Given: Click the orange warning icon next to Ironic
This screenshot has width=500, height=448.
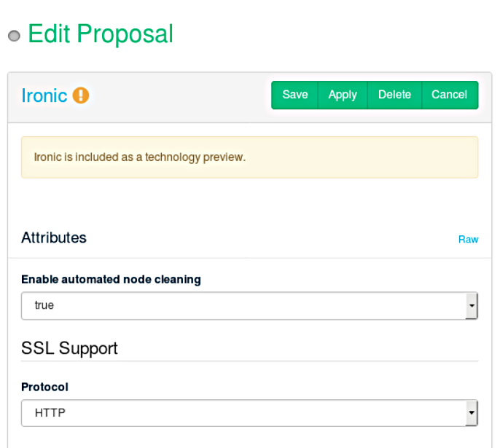Looking at the screenshot, I should 81,95.
